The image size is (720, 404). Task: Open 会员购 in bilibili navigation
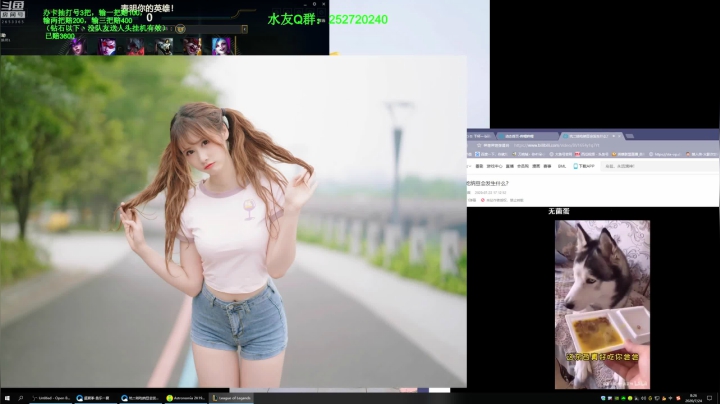pos(523,166)
